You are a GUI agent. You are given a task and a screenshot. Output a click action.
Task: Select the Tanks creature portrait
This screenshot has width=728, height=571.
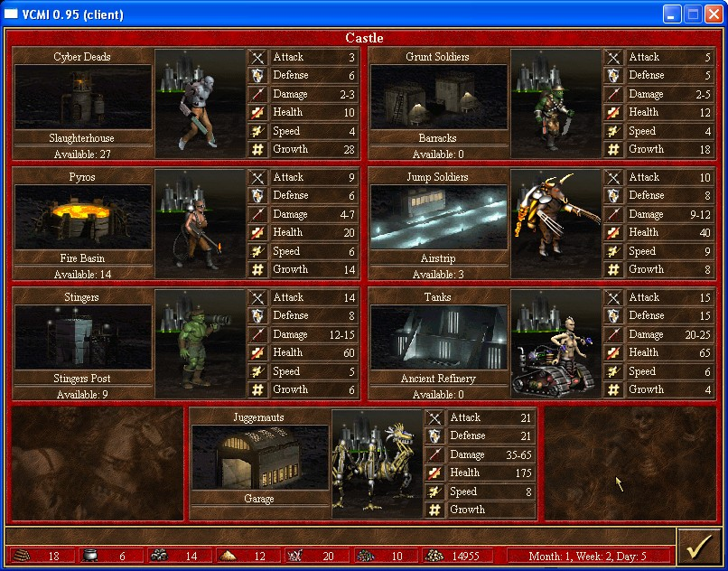[x=555, y=344]
